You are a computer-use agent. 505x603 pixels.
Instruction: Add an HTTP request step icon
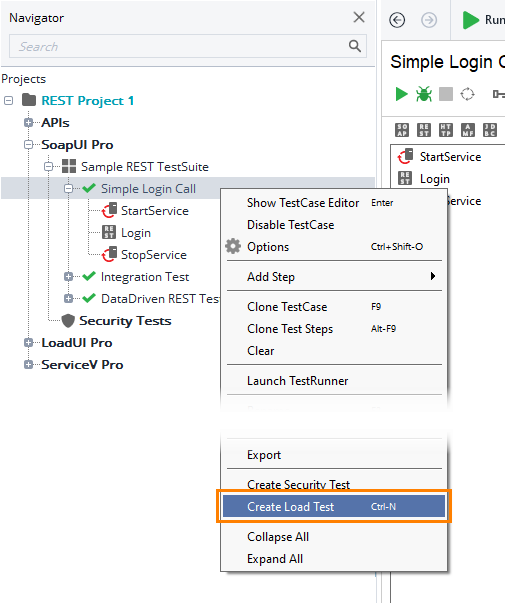[x=446, y=130]
